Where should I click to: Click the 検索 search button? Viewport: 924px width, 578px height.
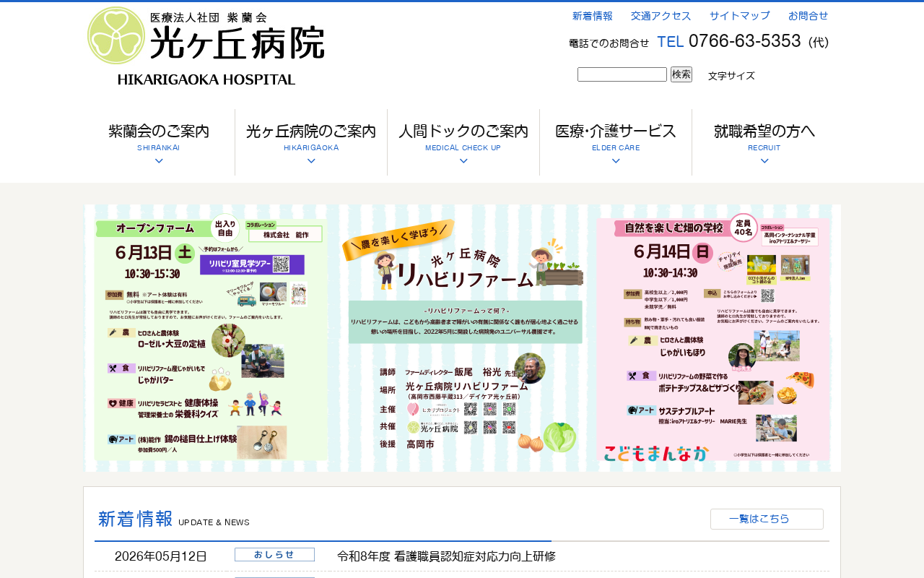coord(681,74)
